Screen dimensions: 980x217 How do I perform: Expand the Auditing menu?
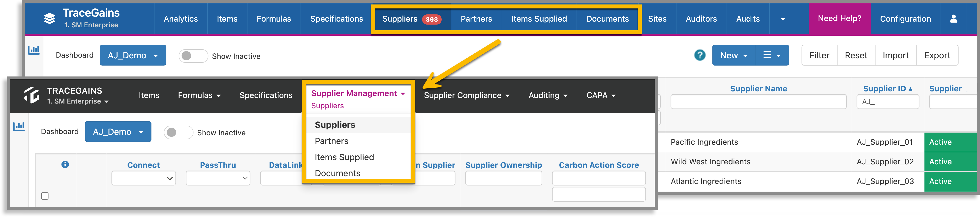coord(548,95)
